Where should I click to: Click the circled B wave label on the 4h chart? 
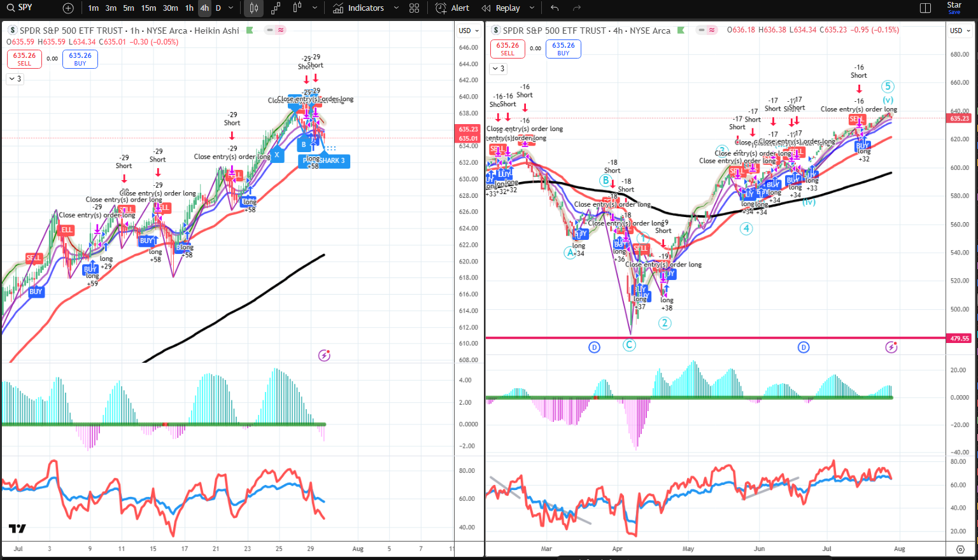pyautogui.click(x=605, y=180)
